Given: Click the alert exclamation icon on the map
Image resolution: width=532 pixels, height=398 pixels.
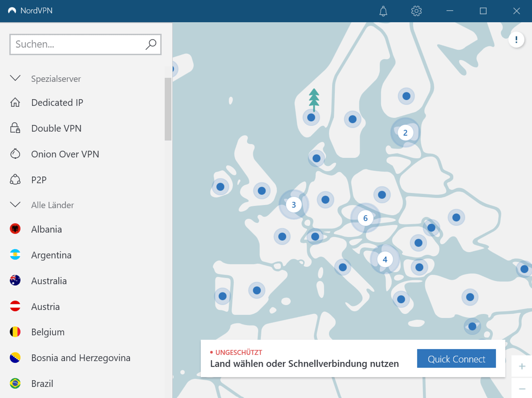Looking at the screenshot, I should point(516,40).
